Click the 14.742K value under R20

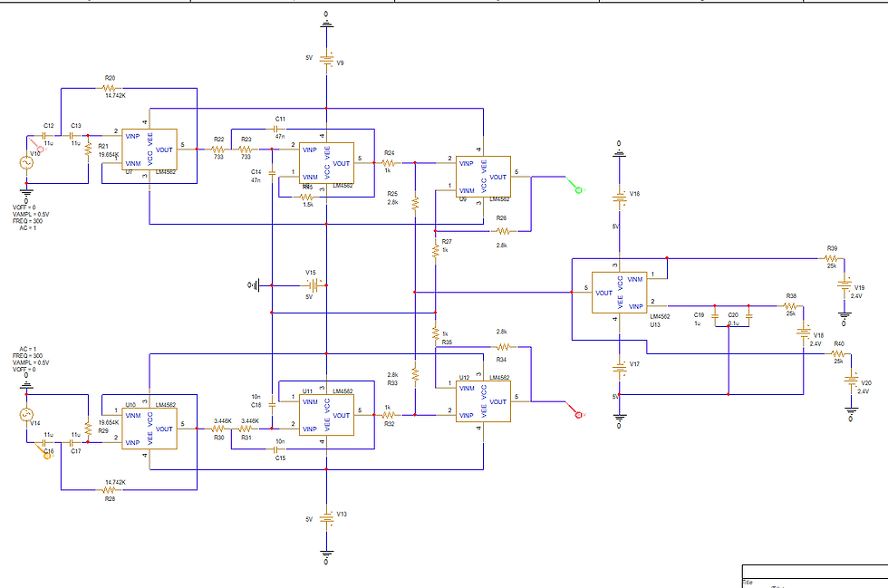[116, 96]
